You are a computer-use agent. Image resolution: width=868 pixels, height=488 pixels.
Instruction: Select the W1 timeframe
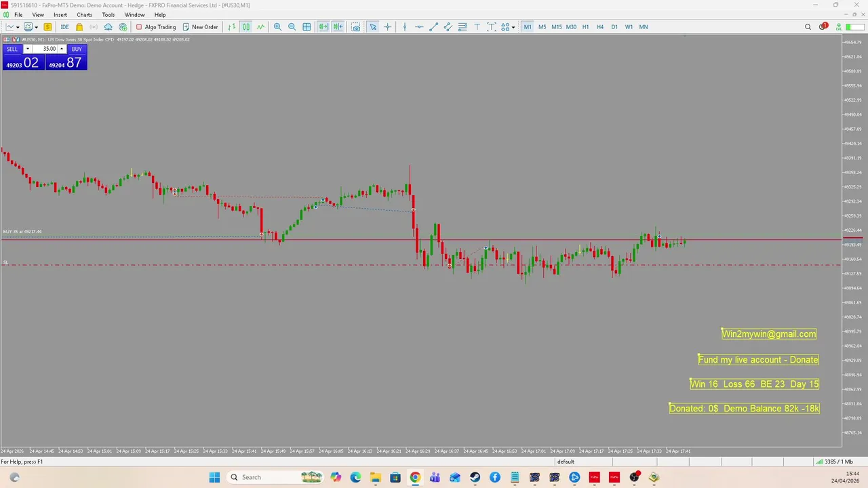tap(629, 27)
